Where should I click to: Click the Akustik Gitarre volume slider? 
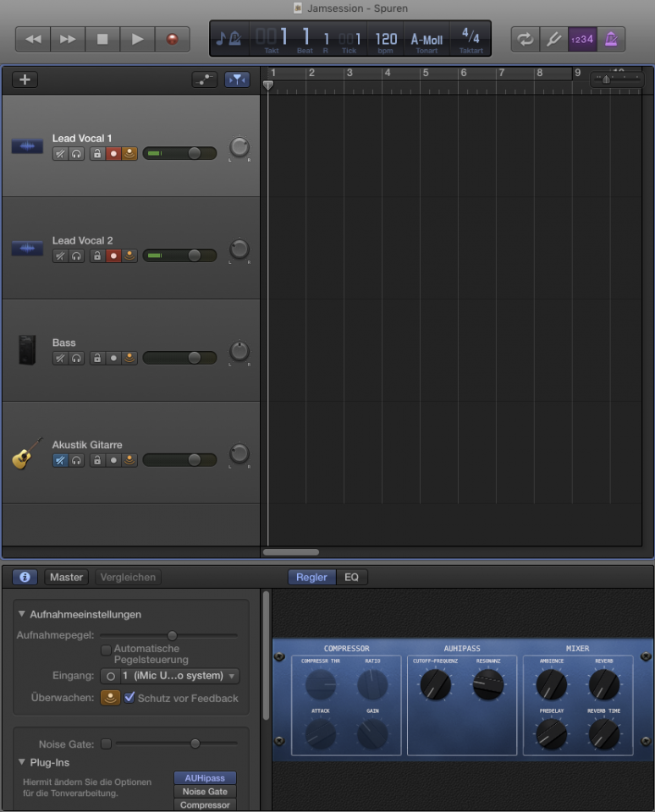tap(179, 459)
